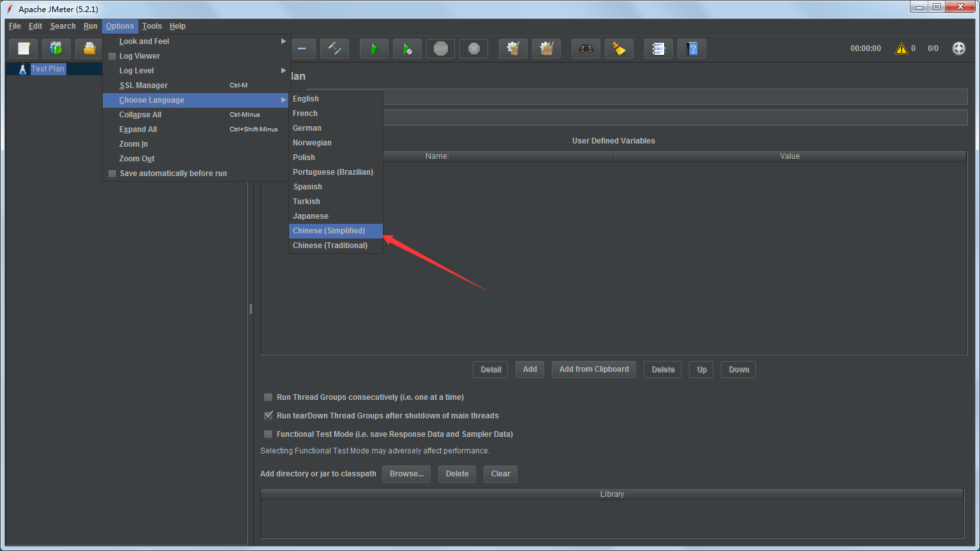Open the Templates toolbar icon

click(x=56, y=48)
